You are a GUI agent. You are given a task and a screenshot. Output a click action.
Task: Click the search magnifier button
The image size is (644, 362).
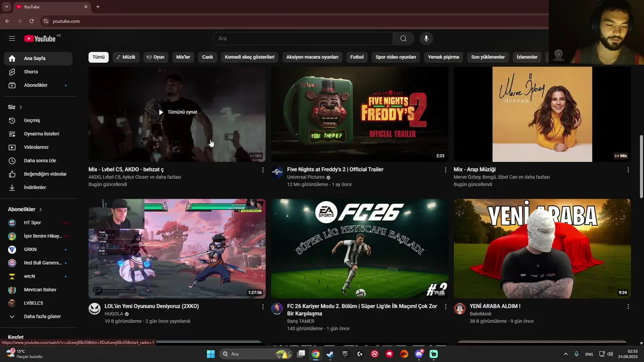click(403, 39)
